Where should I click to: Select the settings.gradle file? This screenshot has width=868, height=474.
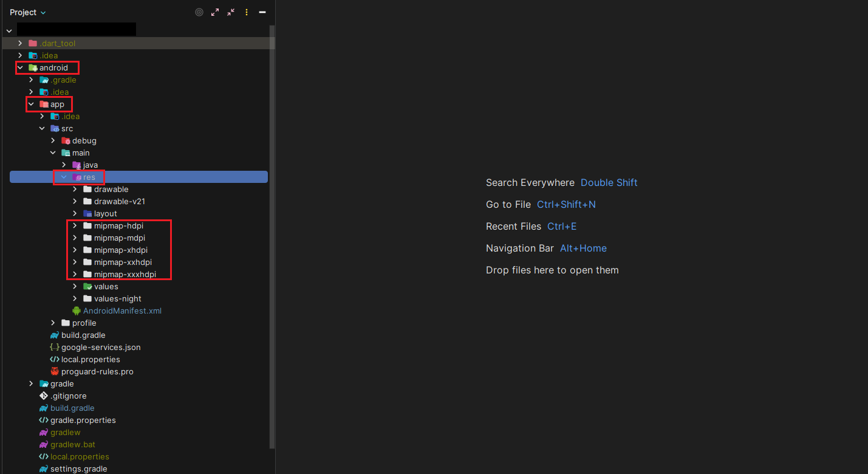tap(78, 469)
